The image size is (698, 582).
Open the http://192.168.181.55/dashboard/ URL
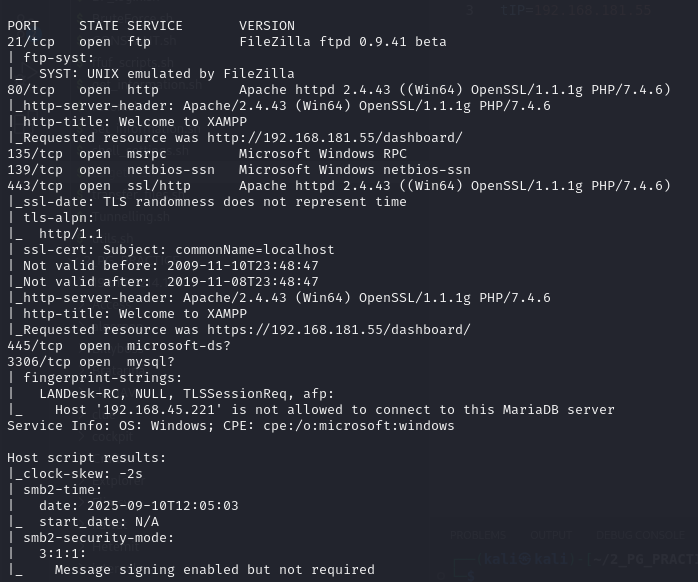point(335,138)
